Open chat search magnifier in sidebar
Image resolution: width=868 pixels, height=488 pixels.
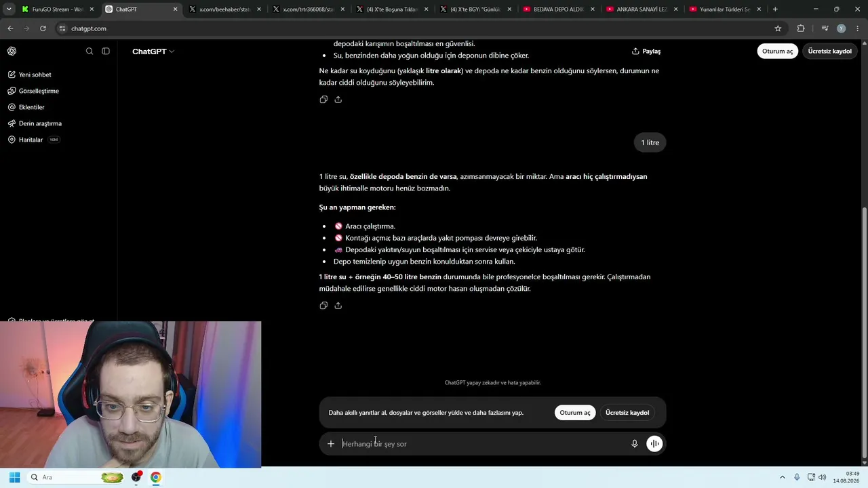click(x=90, y=52)
